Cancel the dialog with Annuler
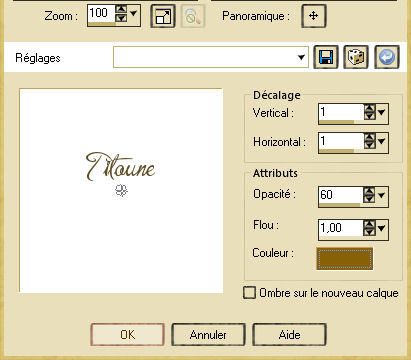Image resolution: width=411 pixels, height=360 pixels. tap(208, 334)
